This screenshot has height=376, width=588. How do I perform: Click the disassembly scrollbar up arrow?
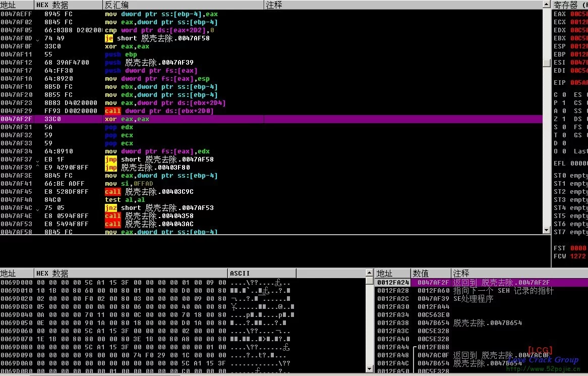pos(547,5)
